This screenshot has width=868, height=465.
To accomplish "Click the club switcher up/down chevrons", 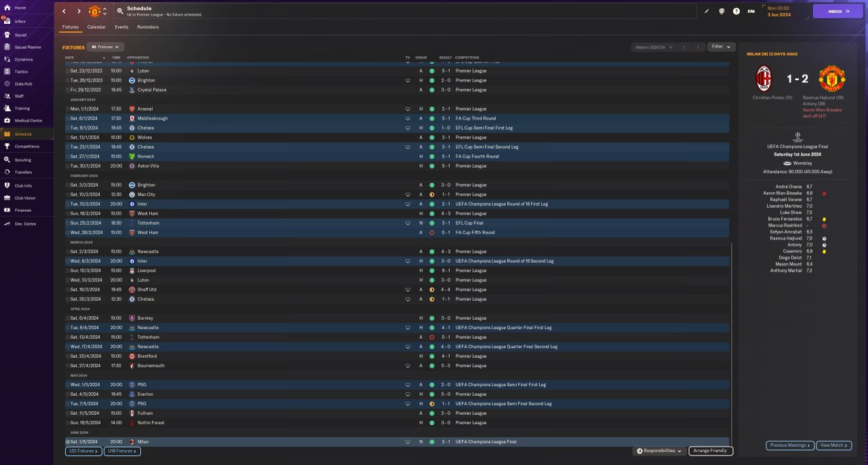I will 104,12.
